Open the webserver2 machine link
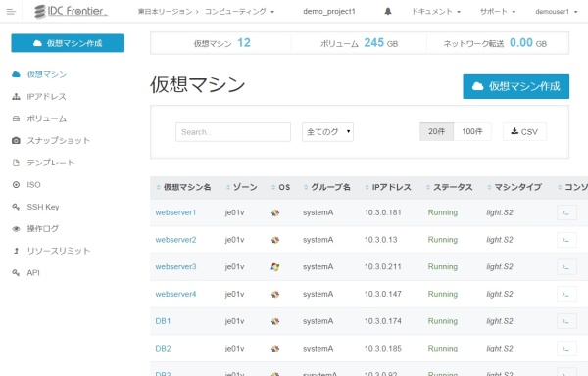Screen dimensions: 588x376 pos(175,240)
